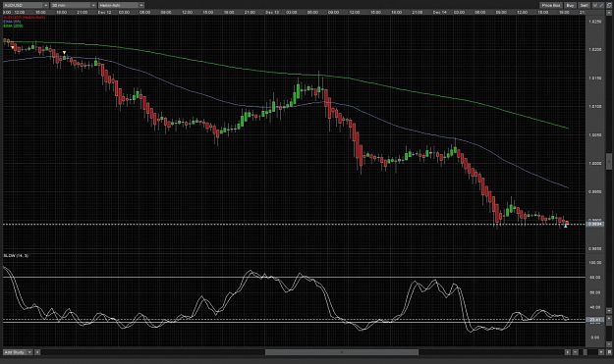Click the left scroll arrow of timeline

click(x=37, y=352)
